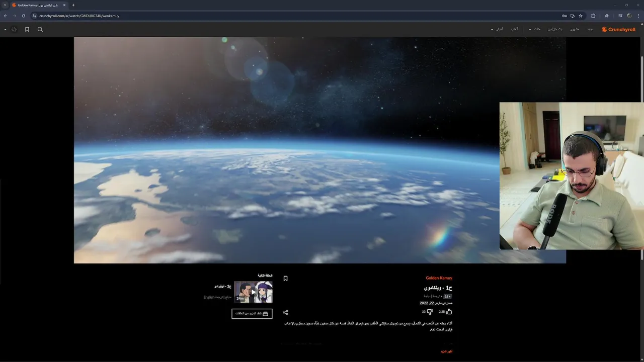View site information icon in address bar
The height and width of the screenshot is (362, 644).
click(x=35, y=16)
